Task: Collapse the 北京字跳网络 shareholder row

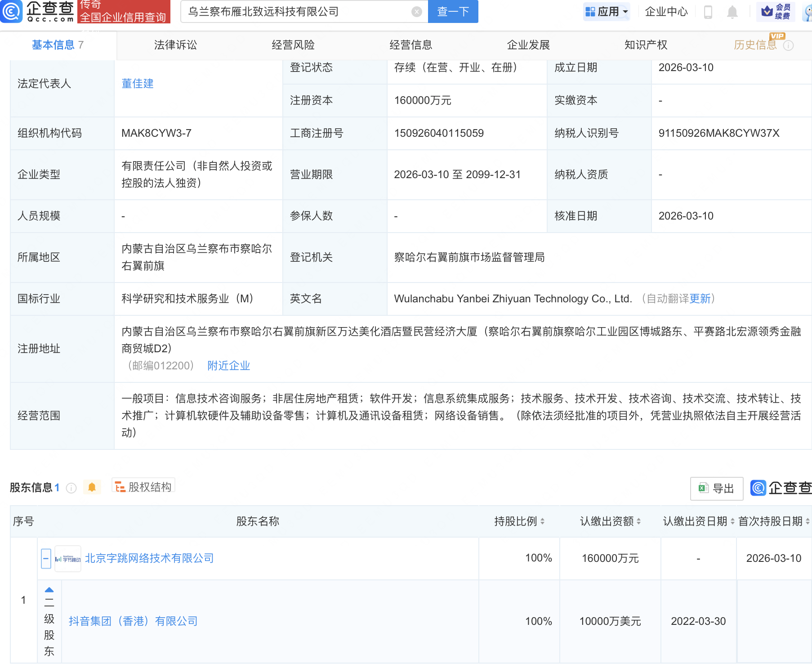Action: click(46, 559)
